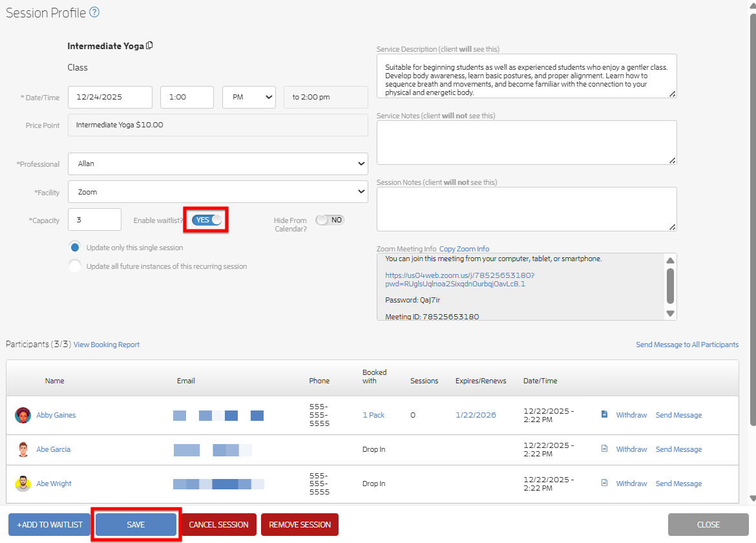
Task: Select Update all future instances option
Action: [x=75, y=266]
